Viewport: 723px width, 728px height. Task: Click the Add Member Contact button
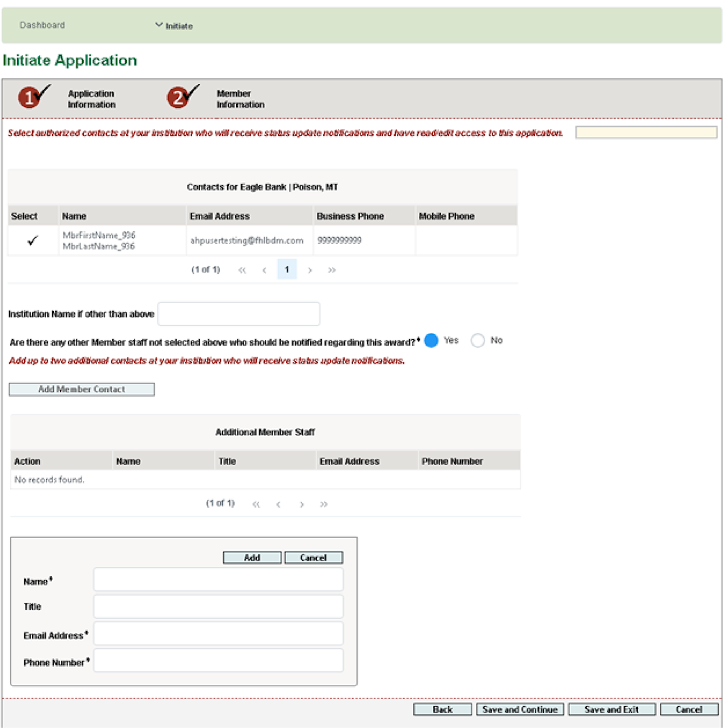81,389
